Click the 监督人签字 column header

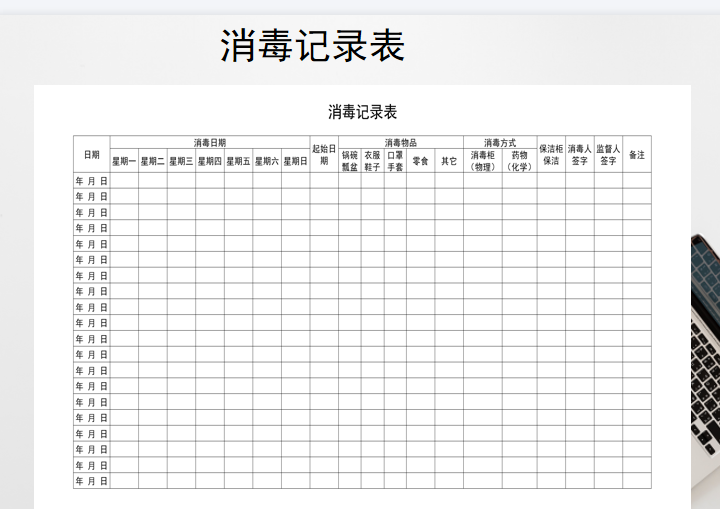[x=608, y=155]
